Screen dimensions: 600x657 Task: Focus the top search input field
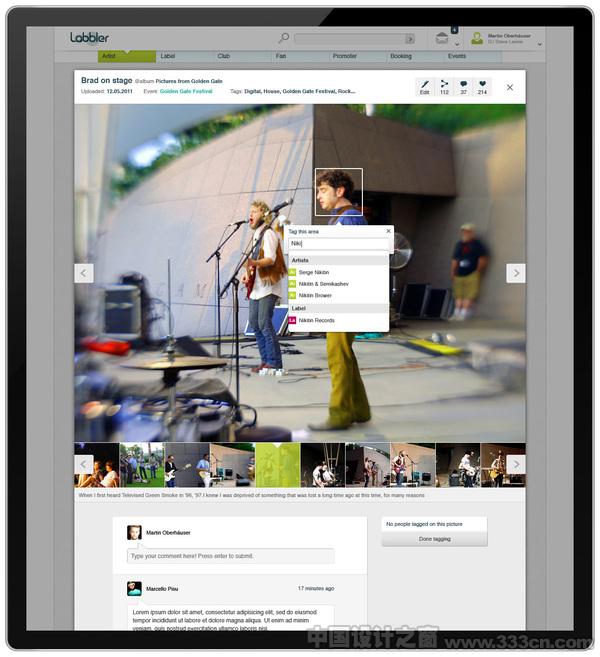tap(349, 39)
